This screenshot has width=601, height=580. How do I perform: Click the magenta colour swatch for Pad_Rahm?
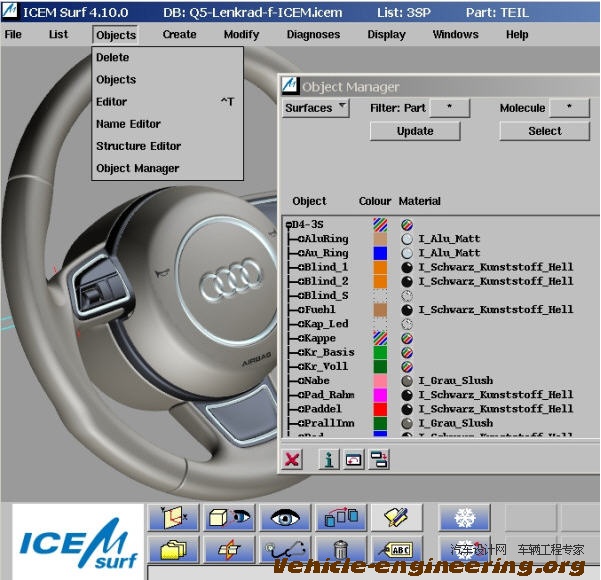coord(380,395)
